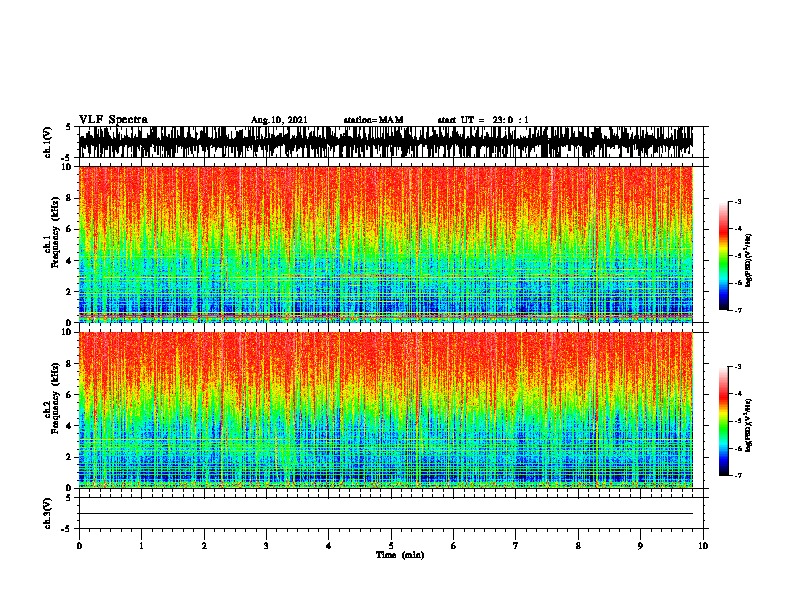Viewport: 792px width, 612px height.
Task: Click the date label 'Aug.10, 2021'
Action: [279, 120]
